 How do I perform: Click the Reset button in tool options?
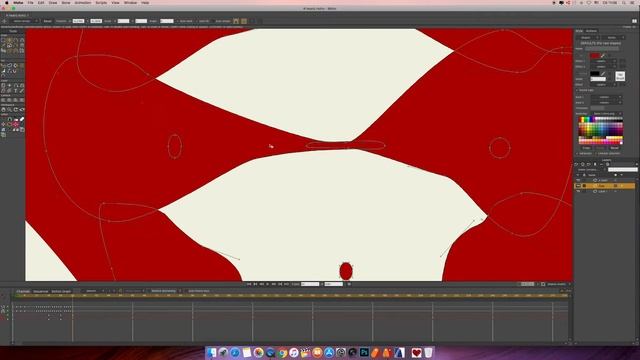(x=48, y=21)
